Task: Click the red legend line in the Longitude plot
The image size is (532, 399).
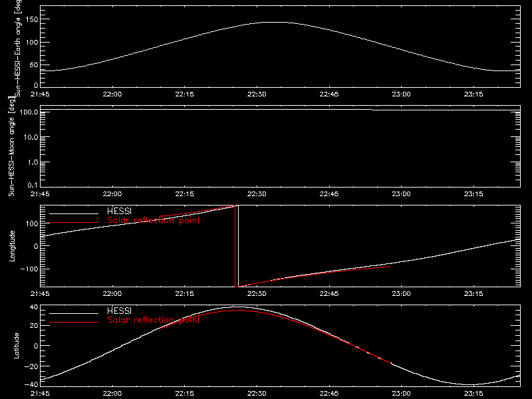Action: [74, 223]
